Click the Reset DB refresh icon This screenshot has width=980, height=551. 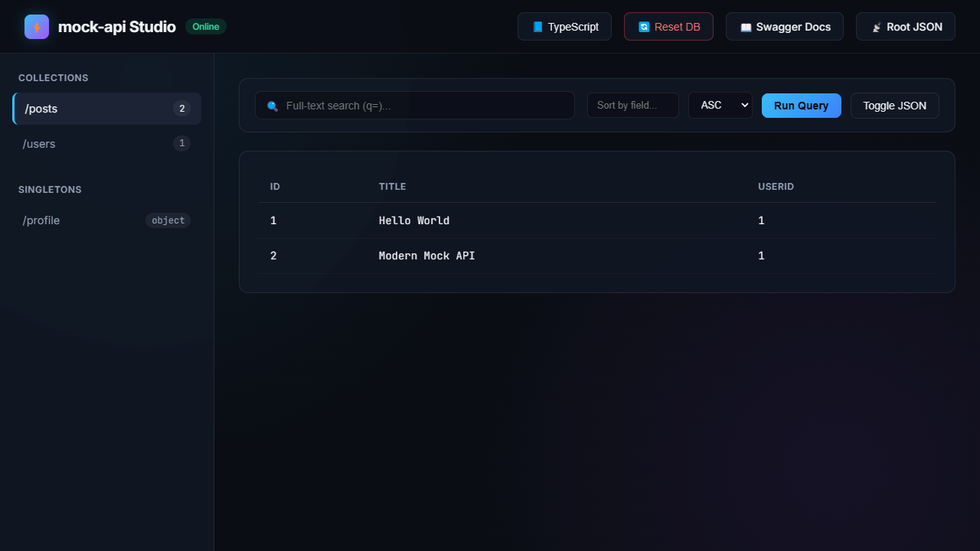(644, 27)
